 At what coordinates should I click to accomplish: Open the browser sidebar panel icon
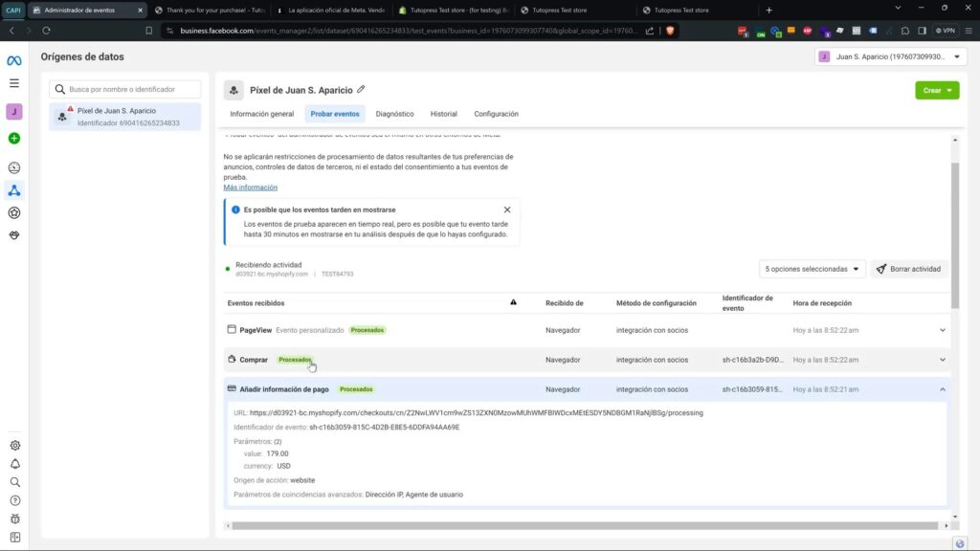pos(922,30)
